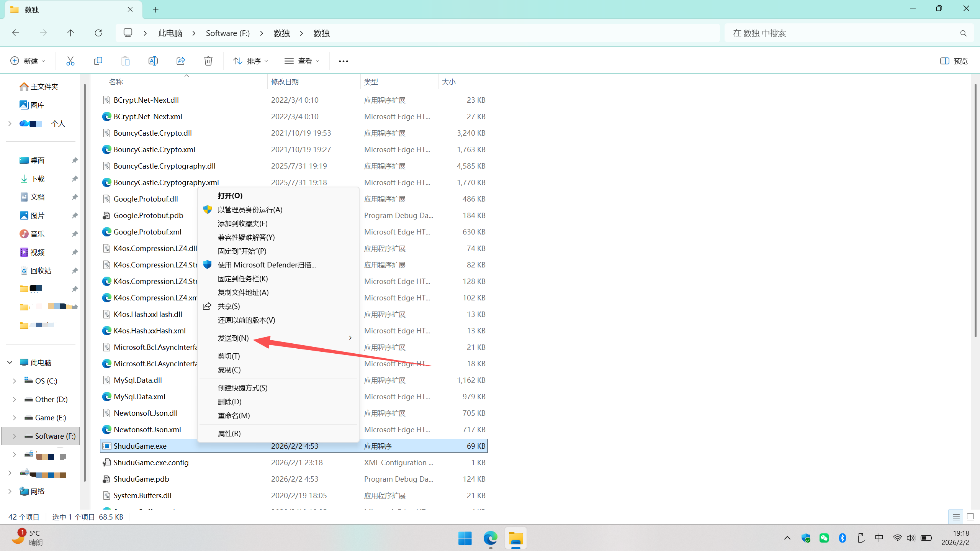This screenshot has width=980, height=551.
Task: Switch to large thumbnails view layout
Action: click(x=970, y=517)
